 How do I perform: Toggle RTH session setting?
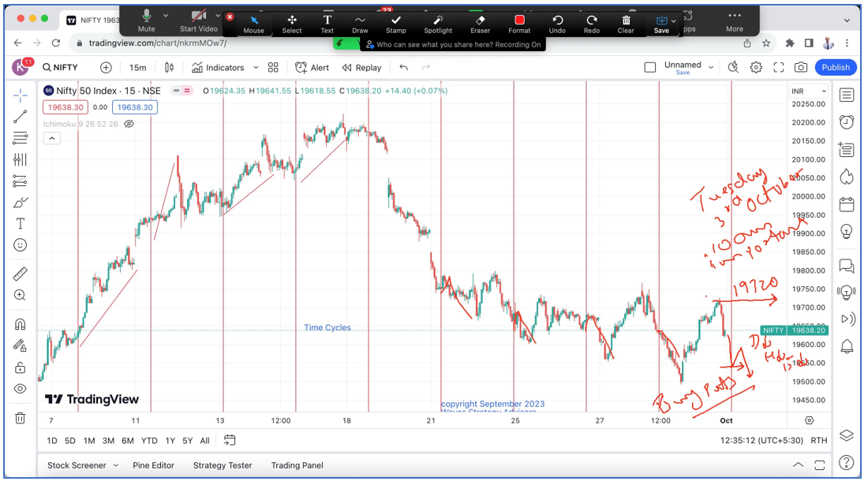click(819, 441)
